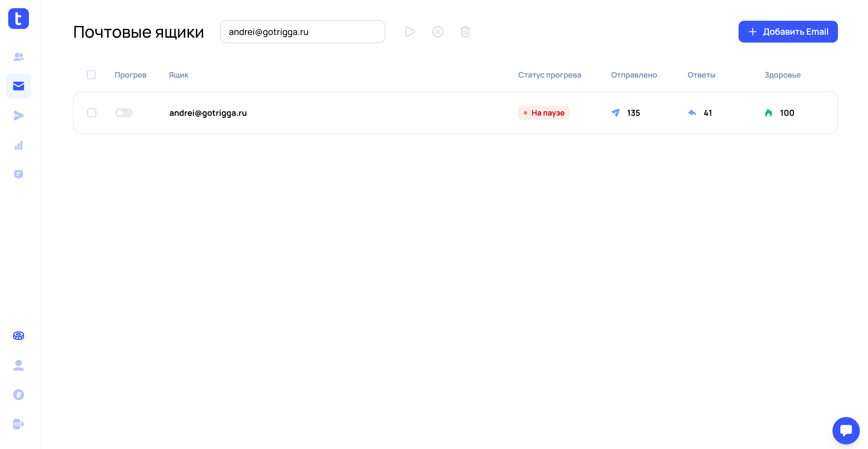
Task: Open the analytics bar-chart sidebar icon
Action: click(x=19, y=145)
